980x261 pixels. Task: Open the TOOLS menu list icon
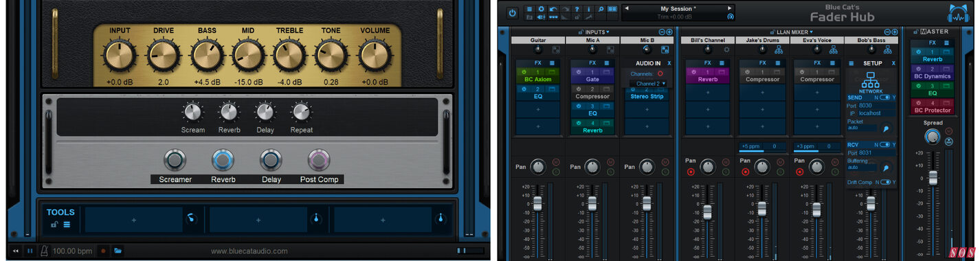coord(67,225)
